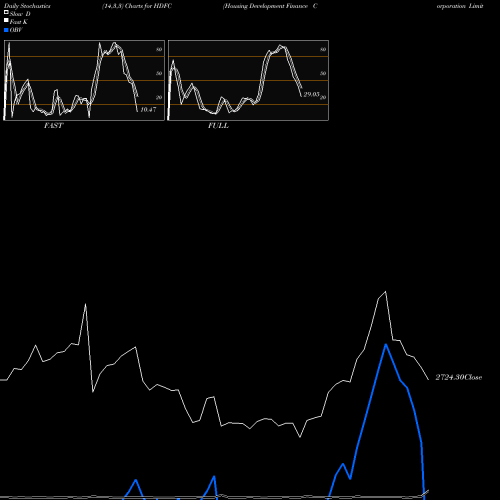Click the 29.05 value in FULL chart

tap(311, 94)
